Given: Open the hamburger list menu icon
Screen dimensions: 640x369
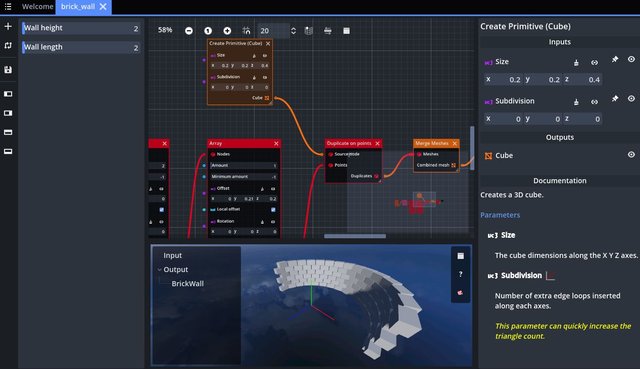Looking at the screenshot, I should pyautogui.click(x=8, y=7).
